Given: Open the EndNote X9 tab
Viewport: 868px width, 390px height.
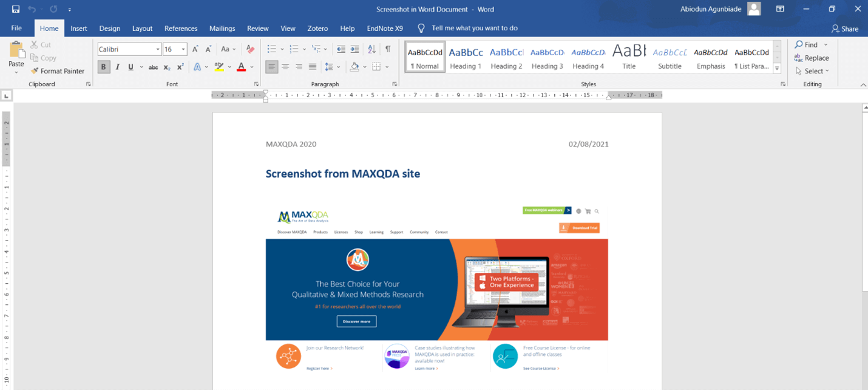Looking at the screenshot, I should point(385,29).
